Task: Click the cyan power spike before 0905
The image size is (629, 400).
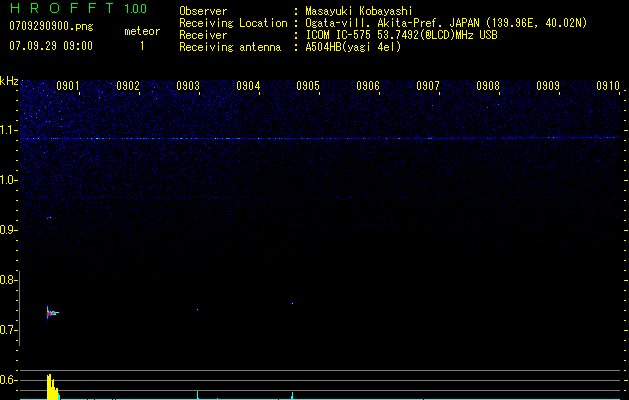Action: point(292,396)
